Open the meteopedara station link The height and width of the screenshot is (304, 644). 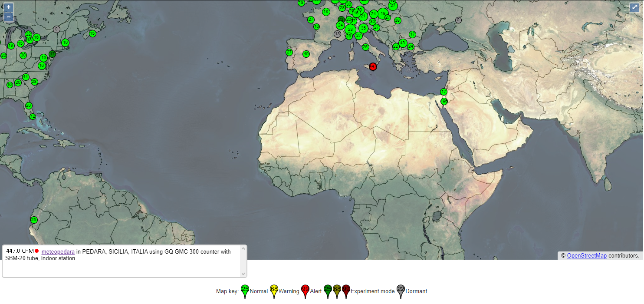(58, 251)
